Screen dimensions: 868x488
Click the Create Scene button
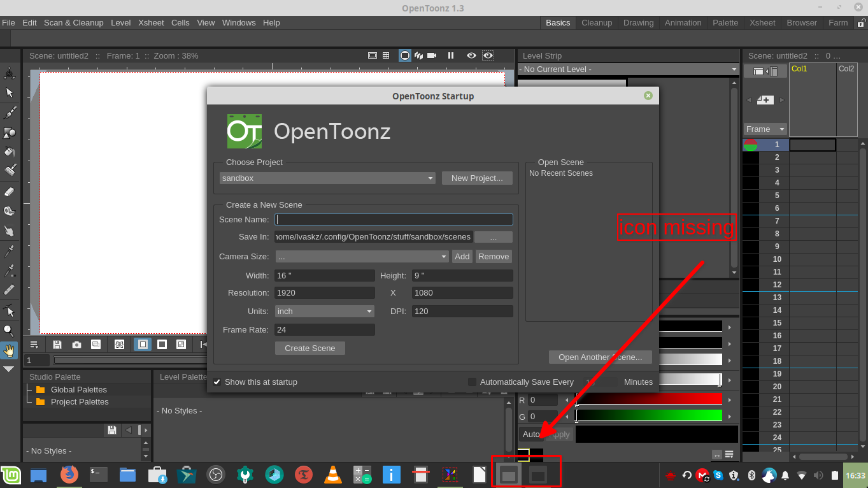pyautogui.click(x=310, y=348)
